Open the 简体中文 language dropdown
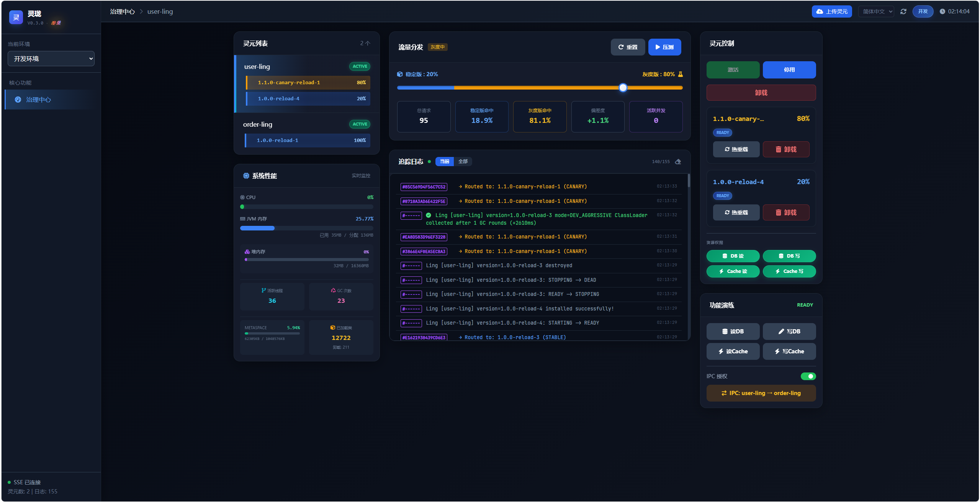Screen dimensions: 980x503 tap(876, 11)
